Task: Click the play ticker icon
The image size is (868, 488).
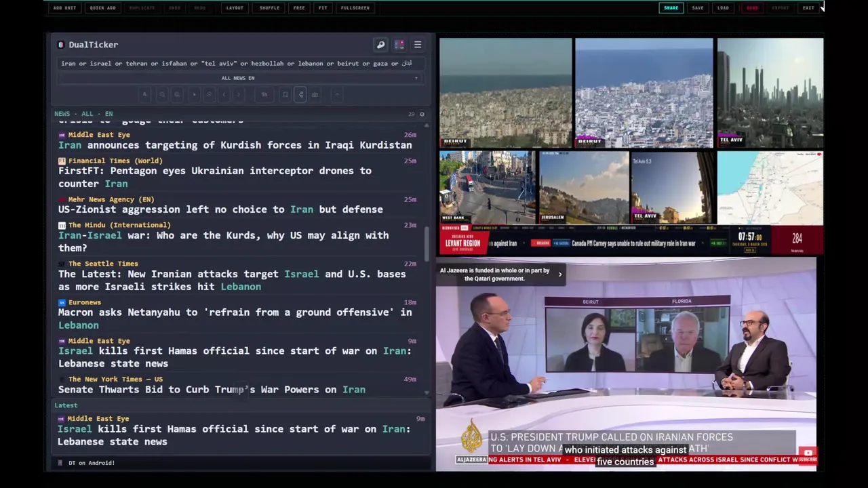Action: tap(194, 94)
